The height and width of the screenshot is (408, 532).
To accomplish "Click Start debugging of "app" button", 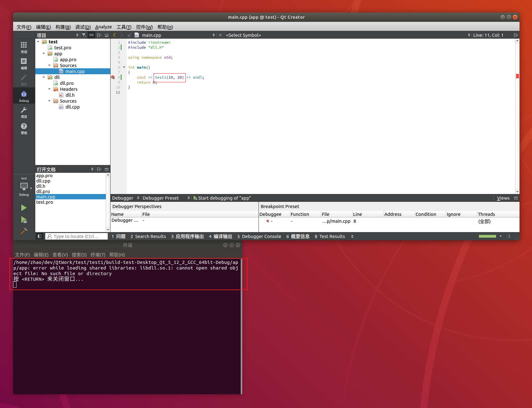I will pos(222,198).
